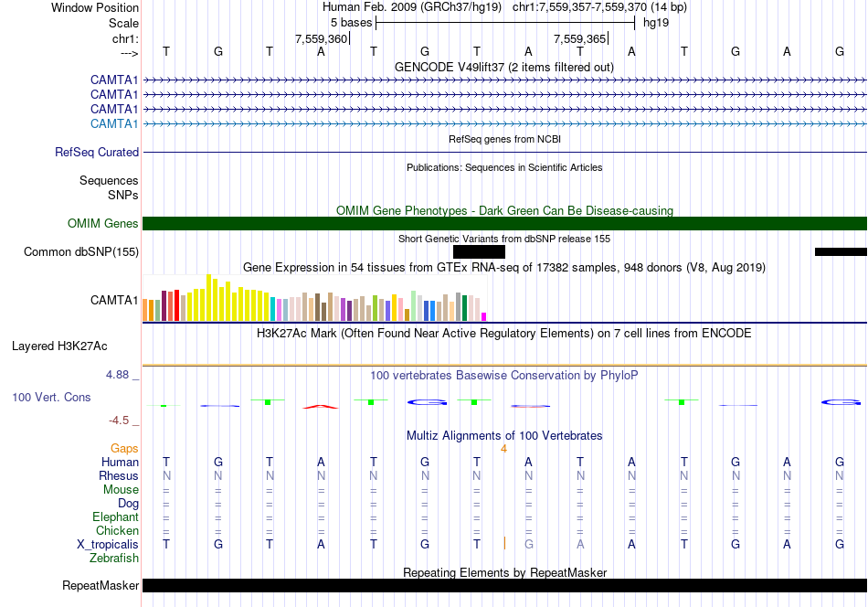
Task: Open Multiz Alignments of 100 Vertebrates title
Action: pos(504,436)
